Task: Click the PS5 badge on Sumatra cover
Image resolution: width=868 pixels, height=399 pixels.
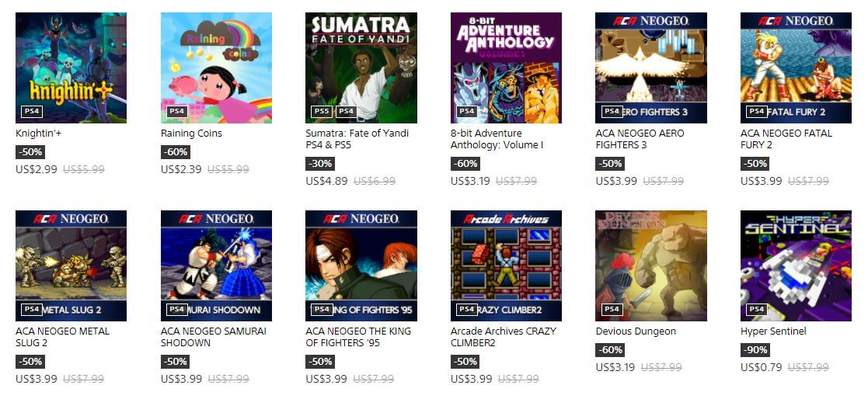Action: pos(322,111)
